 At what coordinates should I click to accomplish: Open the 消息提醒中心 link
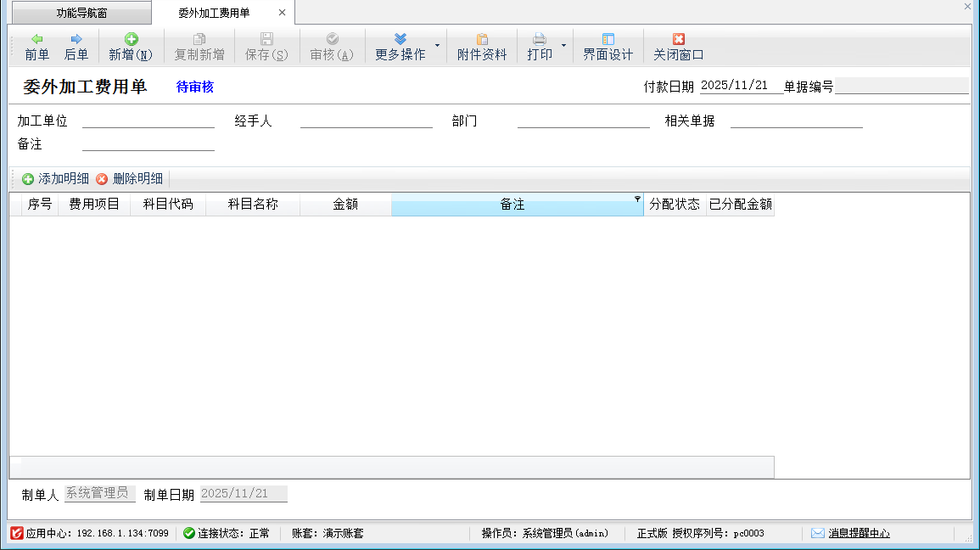pyautogui.click(x=859, y=533)
